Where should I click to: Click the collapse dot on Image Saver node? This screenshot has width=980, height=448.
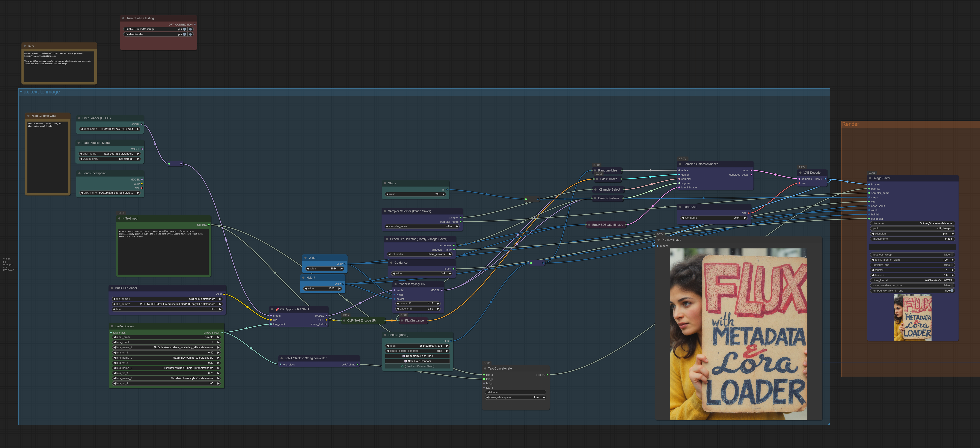[x=870, y=178]
